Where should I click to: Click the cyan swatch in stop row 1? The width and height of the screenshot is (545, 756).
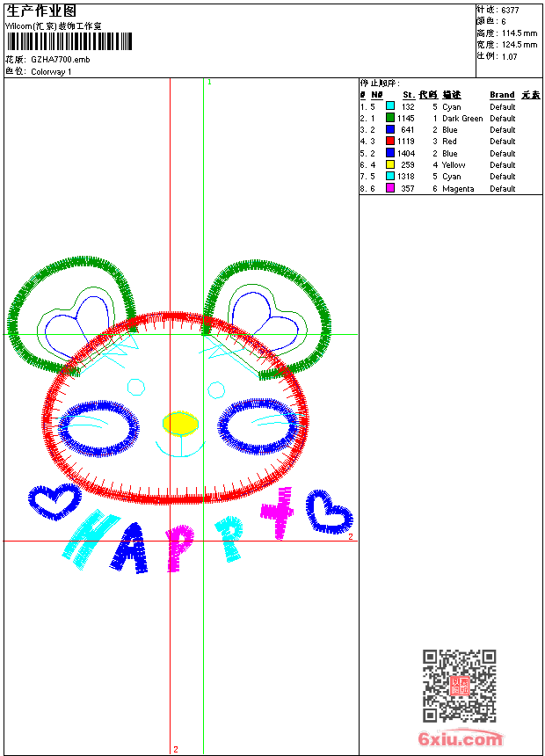coord(390,106)
